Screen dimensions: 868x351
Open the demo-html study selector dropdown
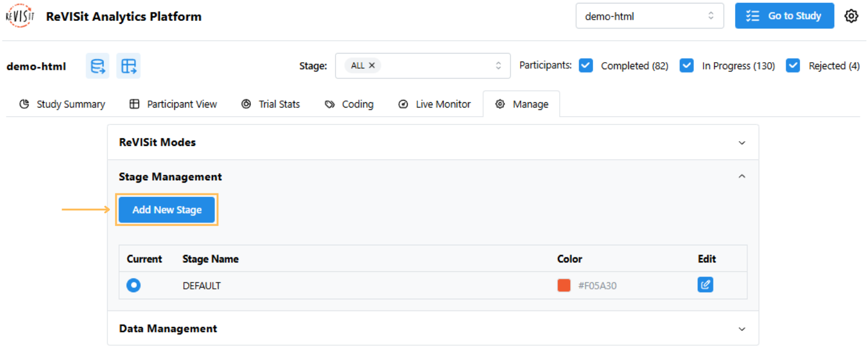pos(649,16)
